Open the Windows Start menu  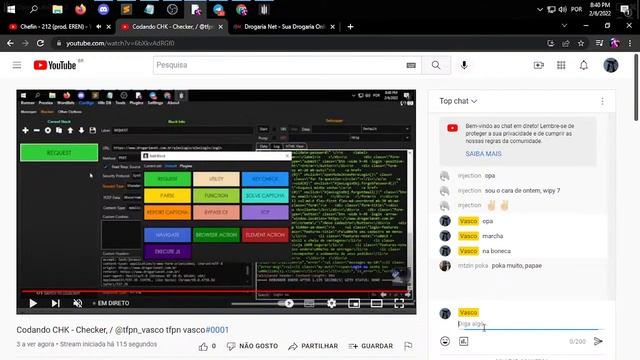click(11, 9)
